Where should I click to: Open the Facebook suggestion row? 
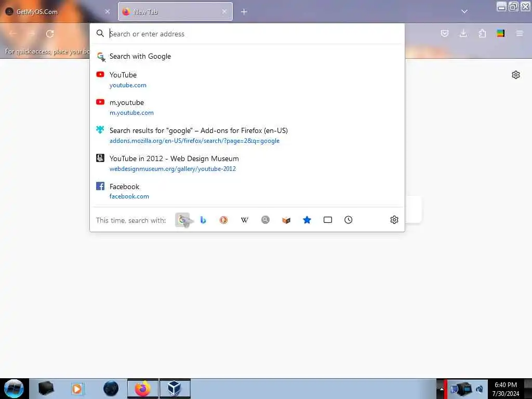coord(247,191)
